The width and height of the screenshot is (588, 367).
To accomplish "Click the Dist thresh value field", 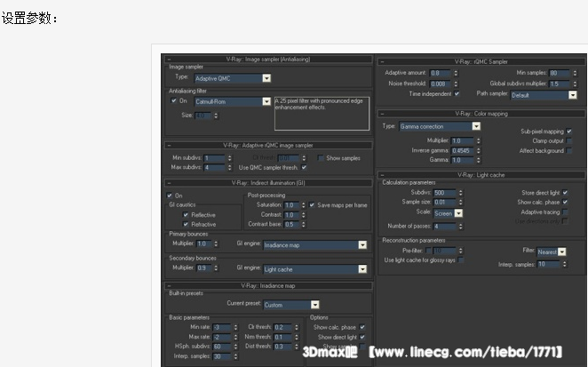I will coord(282,347).
